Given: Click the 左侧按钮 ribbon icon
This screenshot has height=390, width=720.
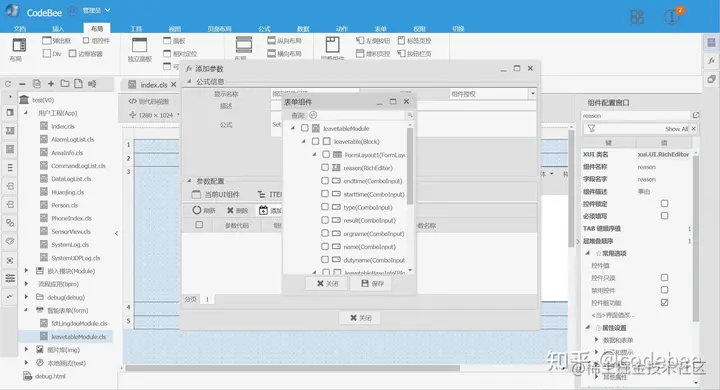Looking at the screenshot, I should (360, 40).
